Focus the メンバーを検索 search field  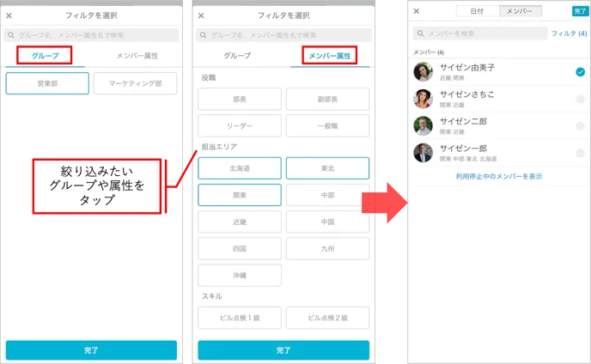pos(480,33)
